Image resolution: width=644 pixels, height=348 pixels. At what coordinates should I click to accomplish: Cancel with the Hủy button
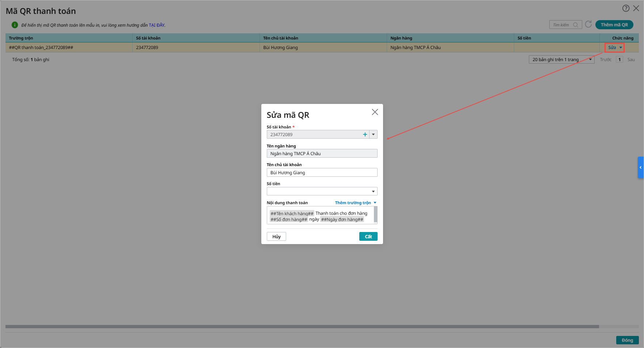click(x=276, y=236)
